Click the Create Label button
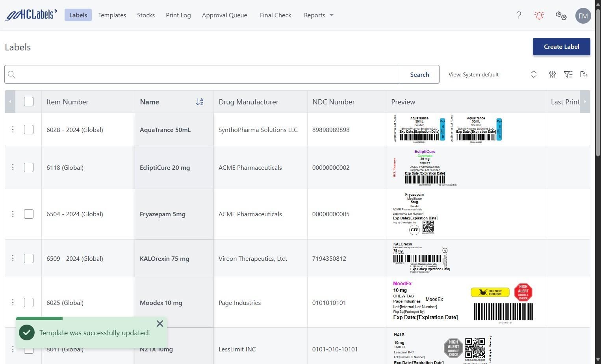The image size is (601, 364). (561, 46)
